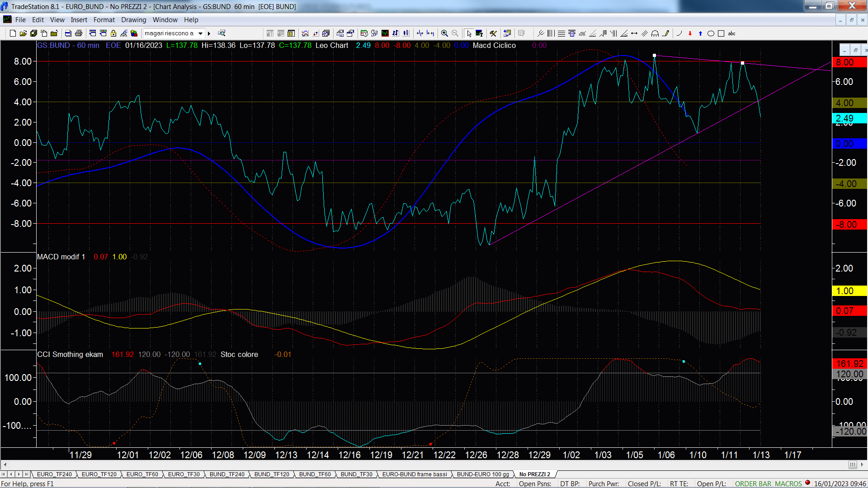Select the vertical lines cycle drawing tool
Screen dimensions: 868x488
tap(551, 33)
